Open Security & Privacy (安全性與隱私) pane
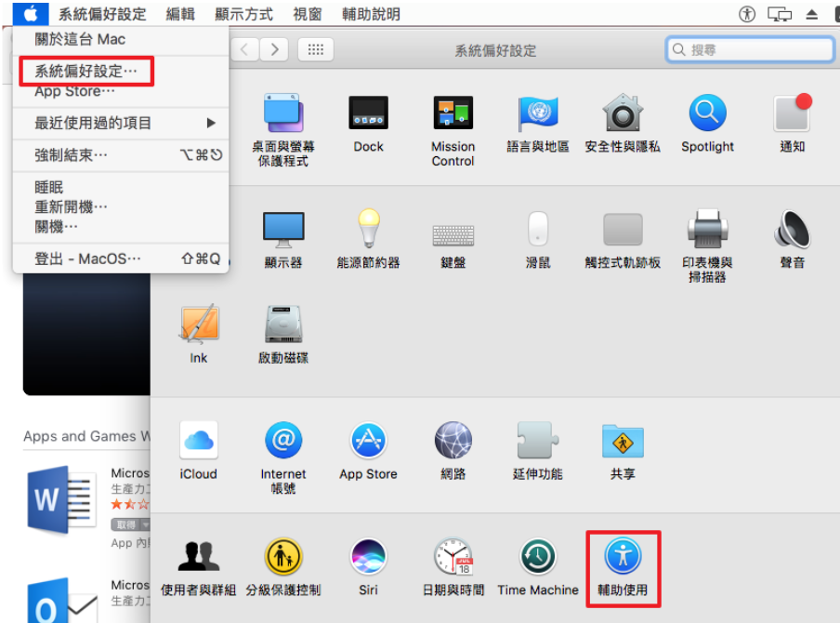This screenshot has height=623, width=840. pos(623,123)
